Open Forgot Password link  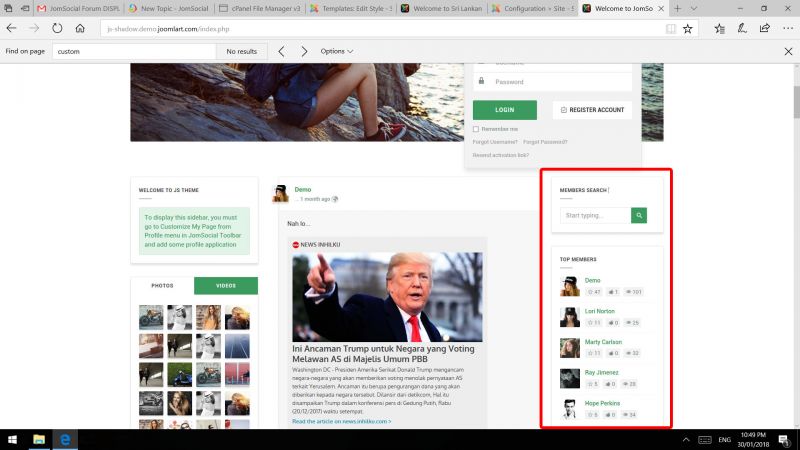[x=545, y=142]
